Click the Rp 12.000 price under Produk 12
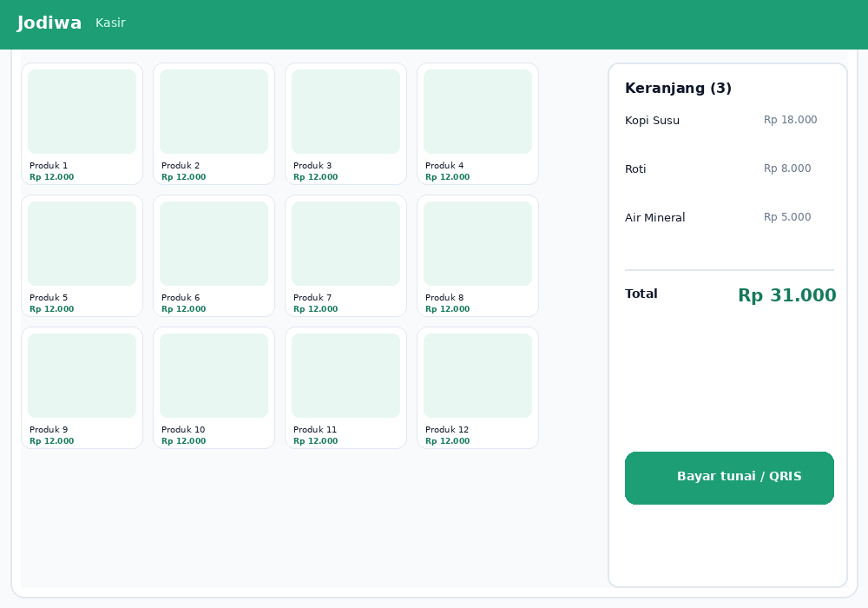 [447, 441]
